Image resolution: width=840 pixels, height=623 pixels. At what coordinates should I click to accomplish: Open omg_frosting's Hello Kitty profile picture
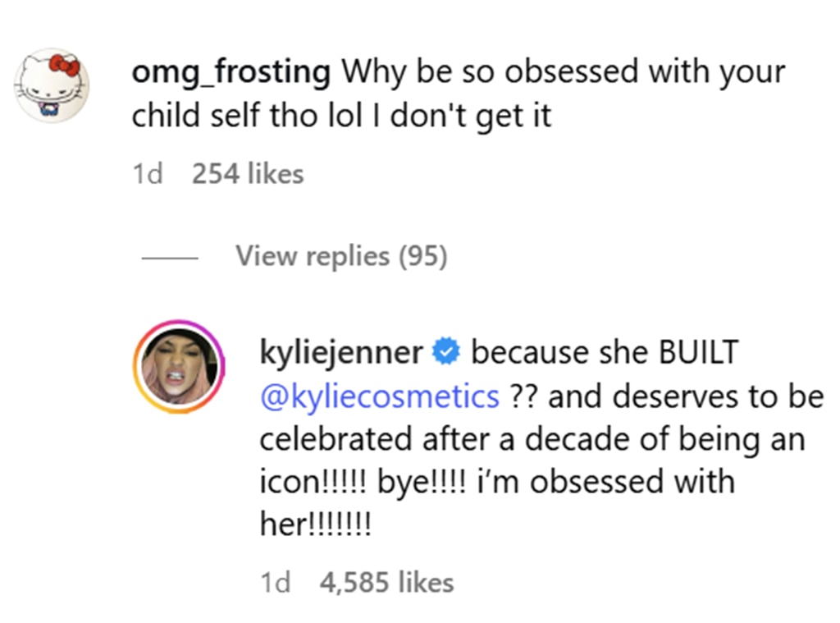tap(53, 85)
